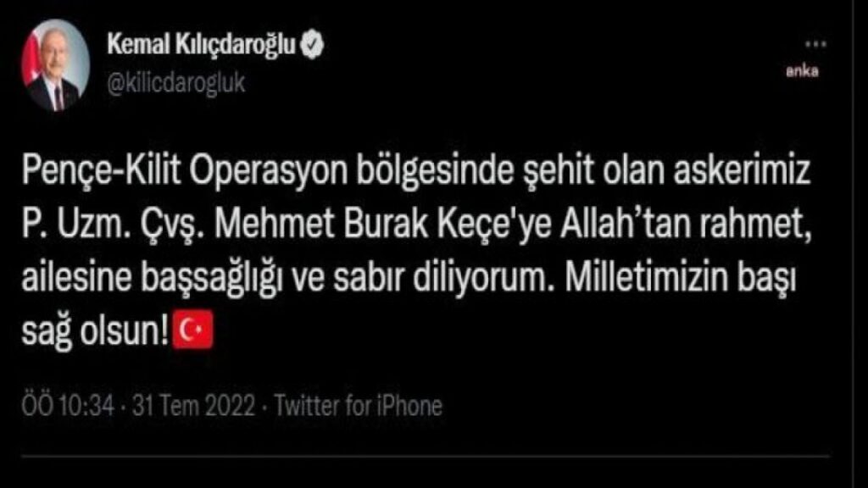Visit the @kilicdarogluk handle
The width and height of the screenshot is (868, 488).
(176, 83)
